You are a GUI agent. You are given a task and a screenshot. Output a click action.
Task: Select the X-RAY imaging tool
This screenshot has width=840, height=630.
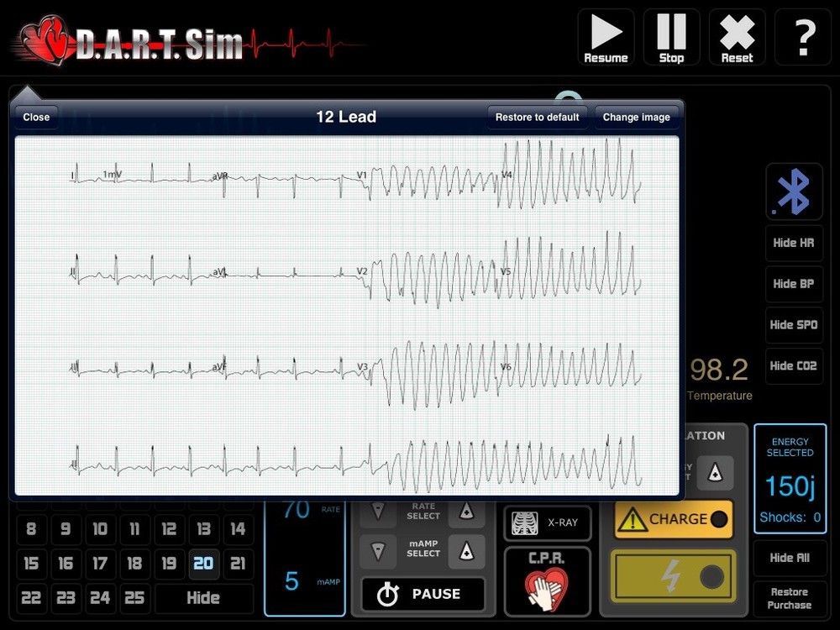coord(547,522)
